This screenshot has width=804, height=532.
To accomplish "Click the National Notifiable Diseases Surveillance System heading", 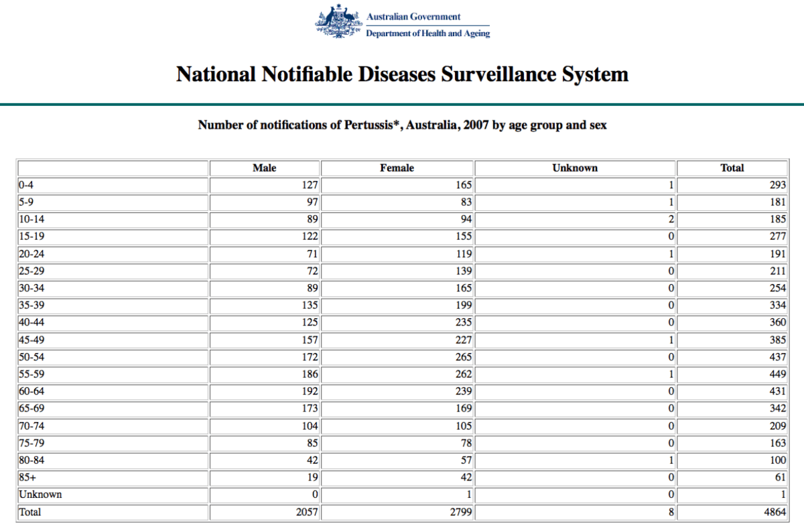I will tap(402, 74).
